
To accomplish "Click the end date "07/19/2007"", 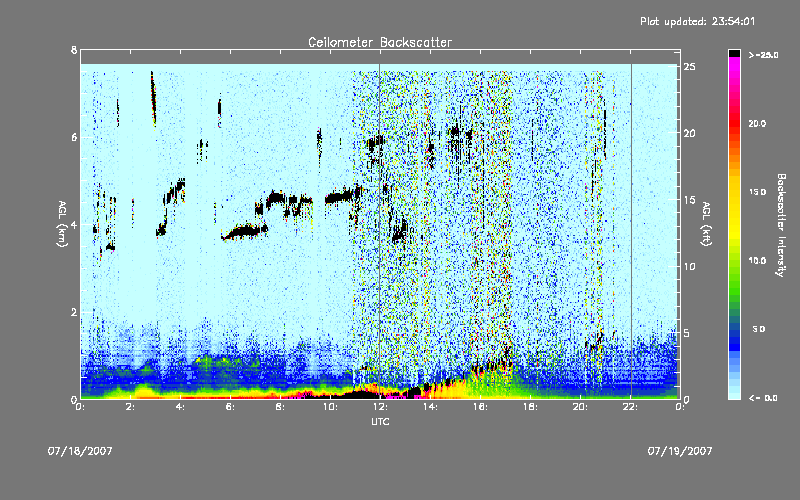I will pos(680,451).
